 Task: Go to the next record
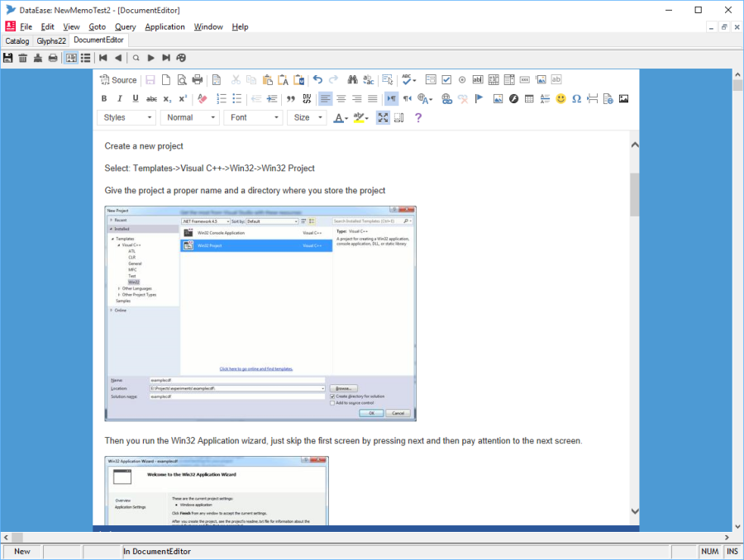151,58
